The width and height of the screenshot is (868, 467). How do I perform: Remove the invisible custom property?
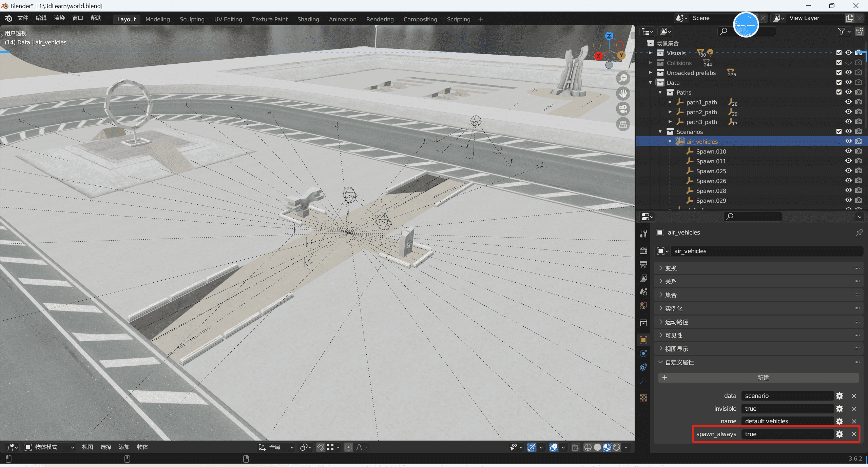click(x=854, y=409)
